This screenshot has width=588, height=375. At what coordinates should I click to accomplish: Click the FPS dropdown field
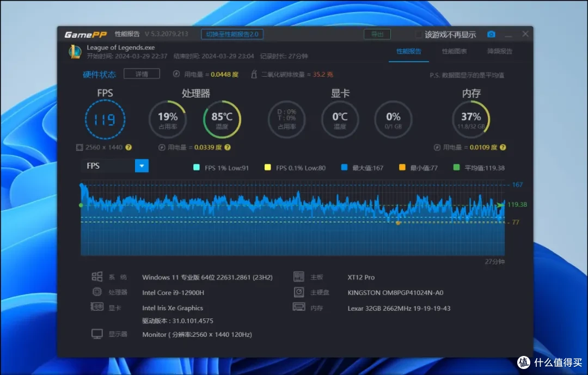[x=115, y=166]
